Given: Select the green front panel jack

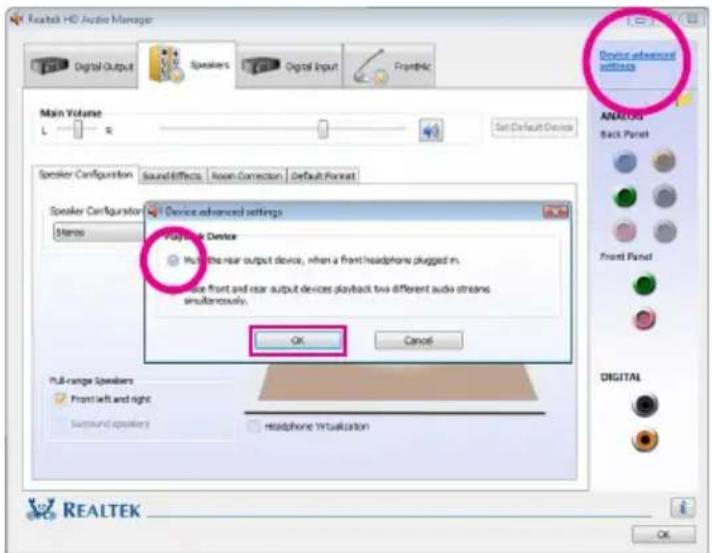Looking at the screenshot, I should pos(644,285).
